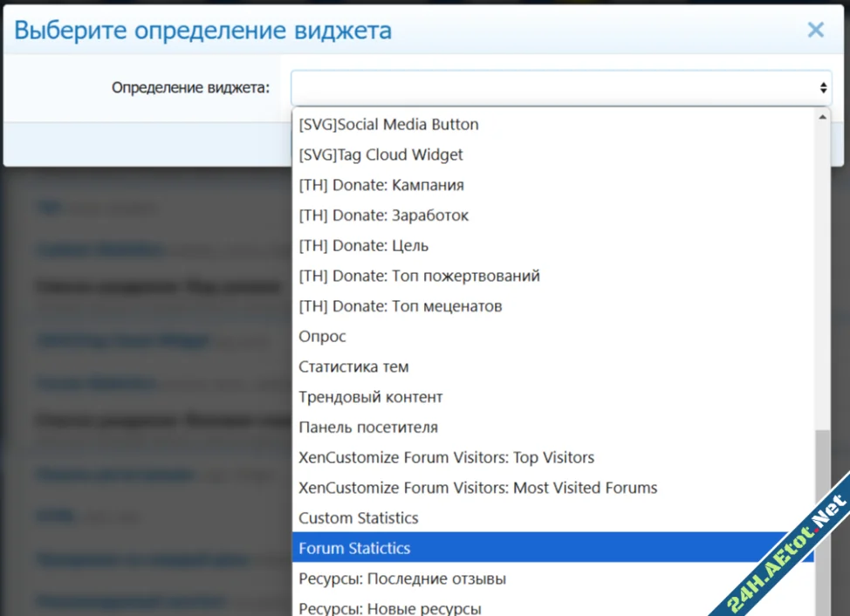This screenshot has width=850, height=616.
Task: Click the dropdown list scrollbar thumb
Action: point(822,524)
